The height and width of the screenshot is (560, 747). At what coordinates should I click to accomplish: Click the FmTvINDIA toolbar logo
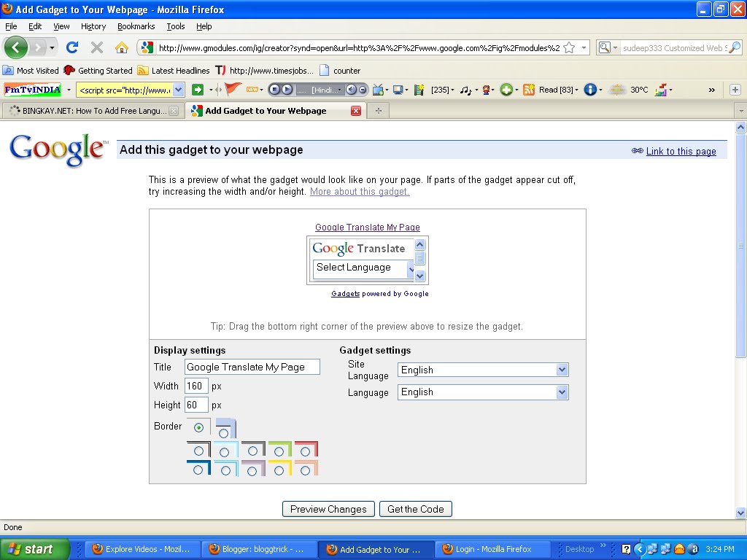[32, 90]
